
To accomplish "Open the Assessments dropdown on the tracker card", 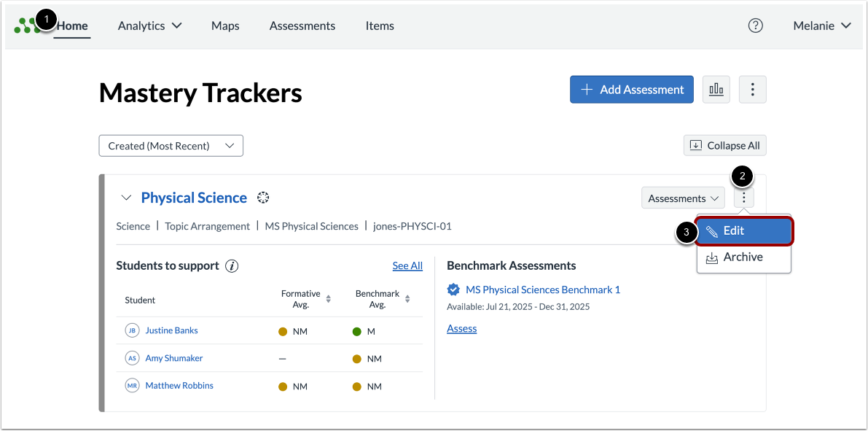I will (682, 198).
